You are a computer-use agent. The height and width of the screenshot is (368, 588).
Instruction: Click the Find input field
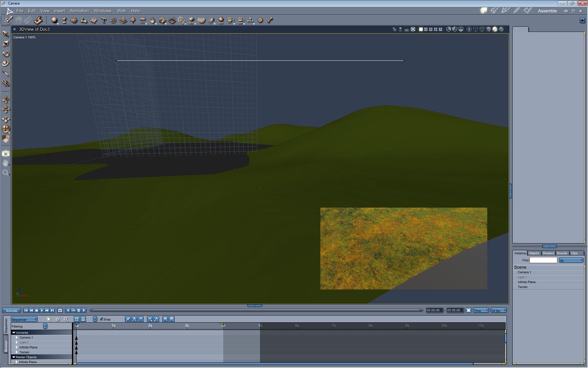coord(543,260)
